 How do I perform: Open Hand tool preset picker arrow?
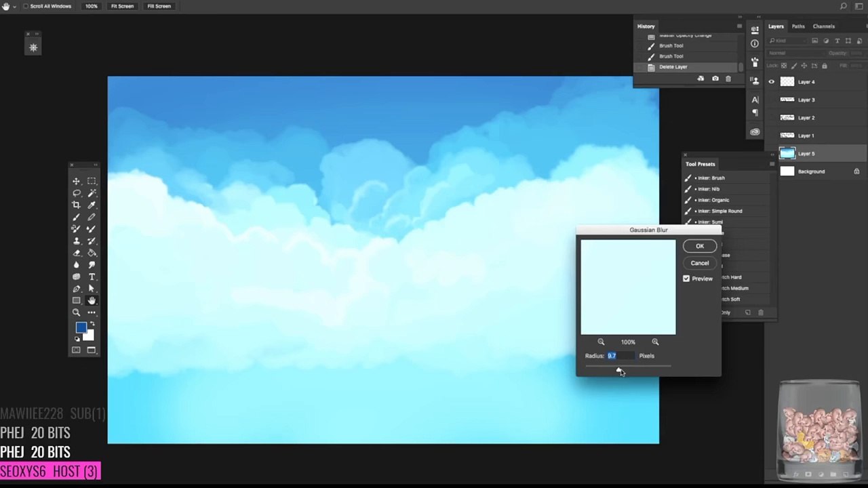pos(14,6)
